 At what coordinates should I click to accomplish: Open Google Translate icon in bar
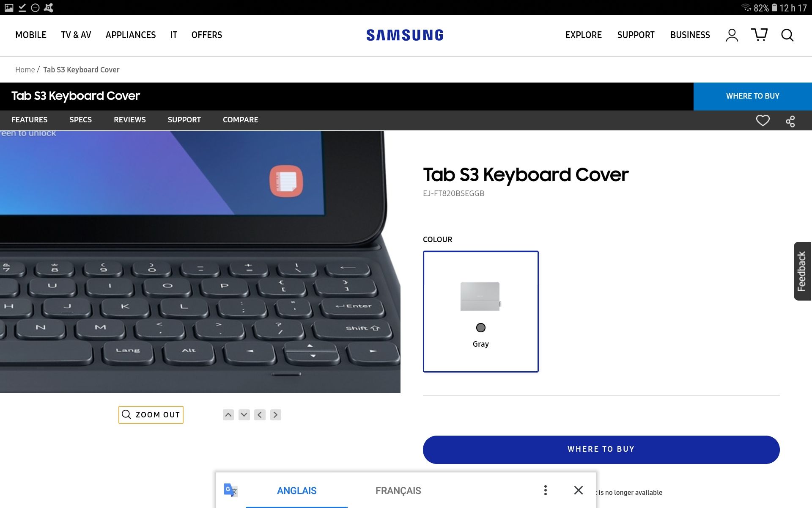tap(230, 490)
